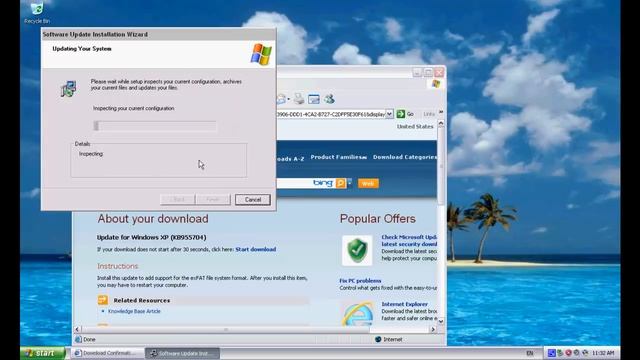Click the blue network tray icon
This screenshot has height=360, width=640.
(x=551, y=353)
